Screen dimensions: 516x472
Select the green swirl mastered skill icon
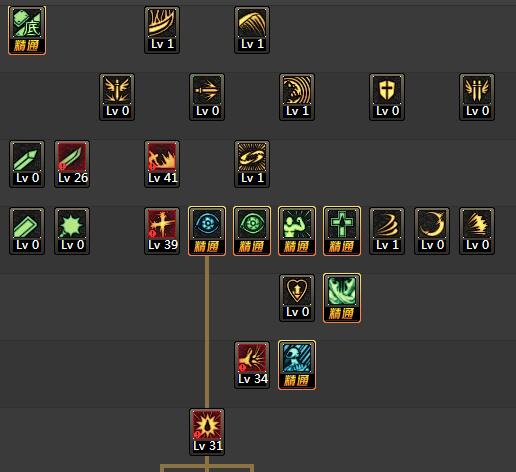[x=342, y=298]
